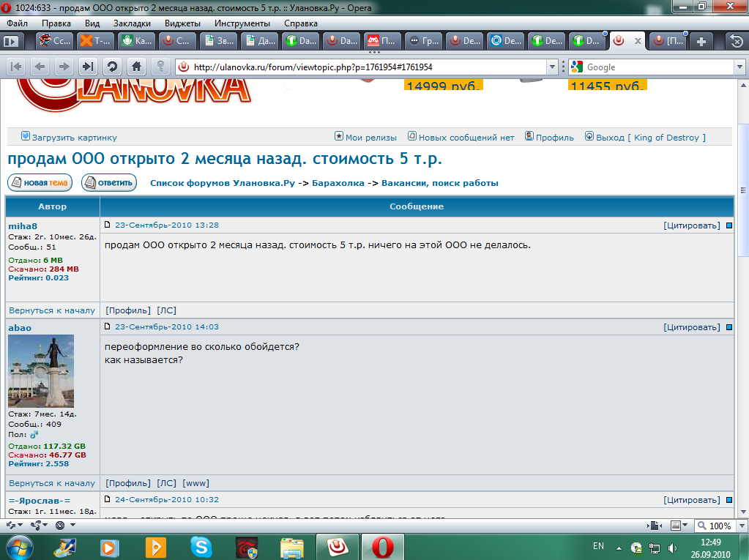The height and width of the screenshot is (560, 749).
Task: Click [Цитировать] on =-Ярослав-='s post
Action: [692, 500]
